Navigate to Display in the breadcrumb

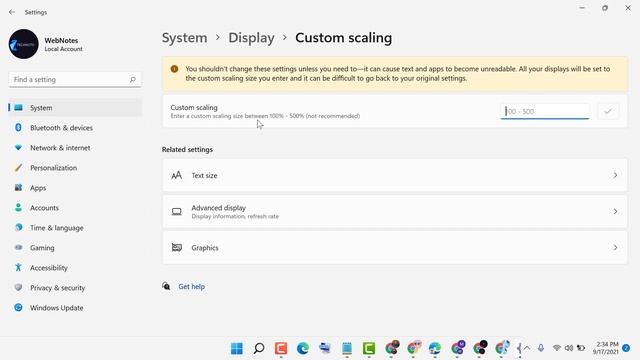point(251,38)
